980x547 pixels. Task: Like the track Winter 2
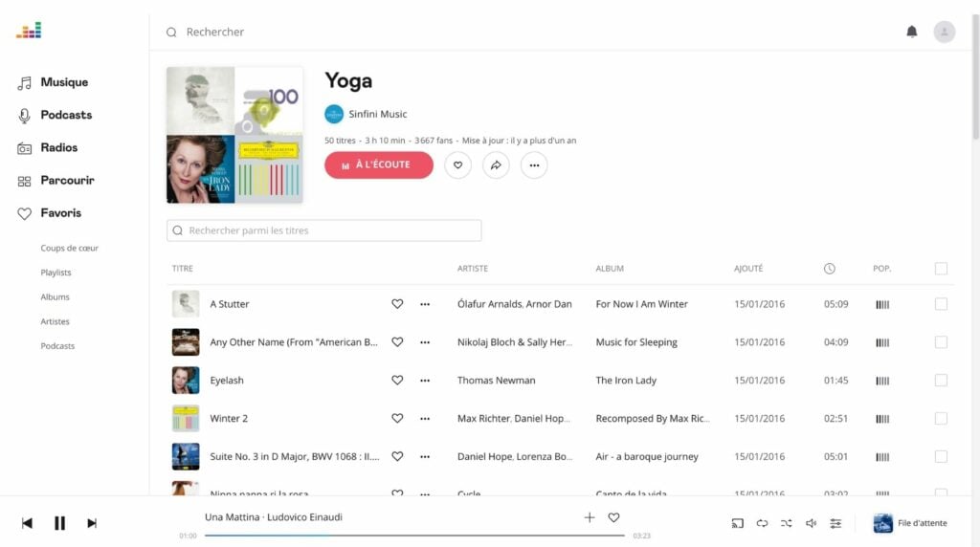397,418
